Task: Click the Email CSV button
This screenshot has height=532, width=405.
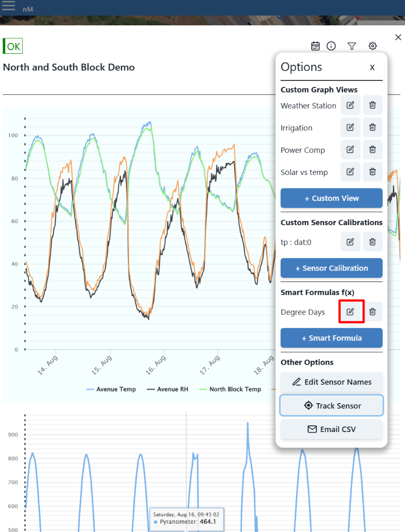Action: click(331, 429)
